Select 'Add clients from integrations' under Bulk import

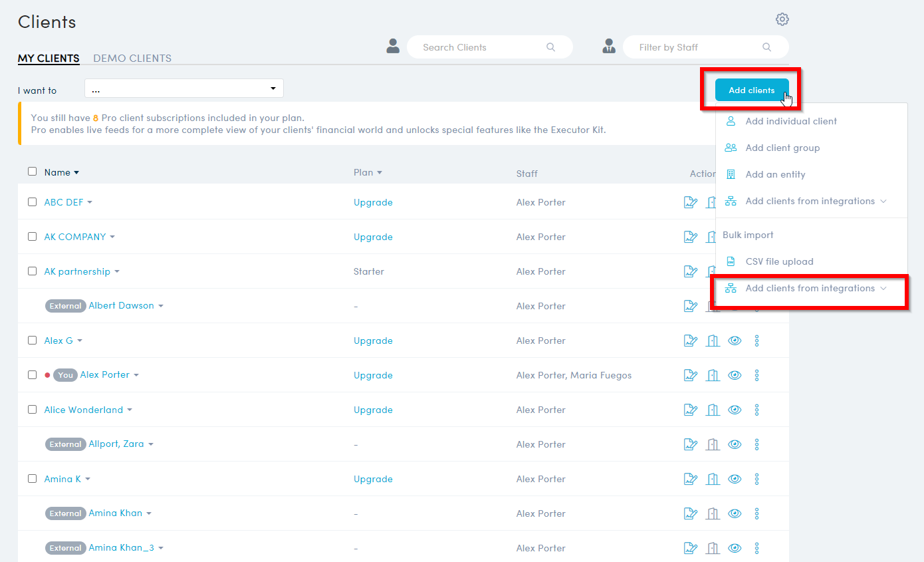click(x=812, y=288)
